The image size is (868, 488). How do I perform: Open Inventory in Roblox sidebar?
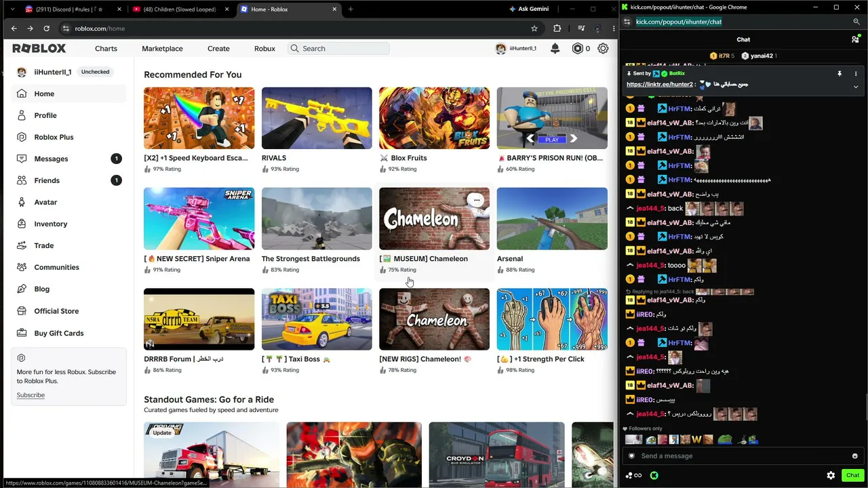coord(68,224)
